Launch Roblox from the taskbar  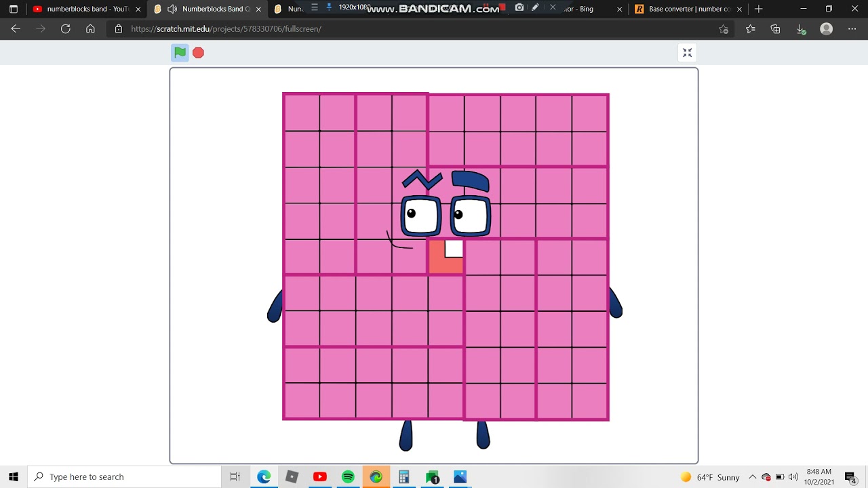(x=292, y=477)
